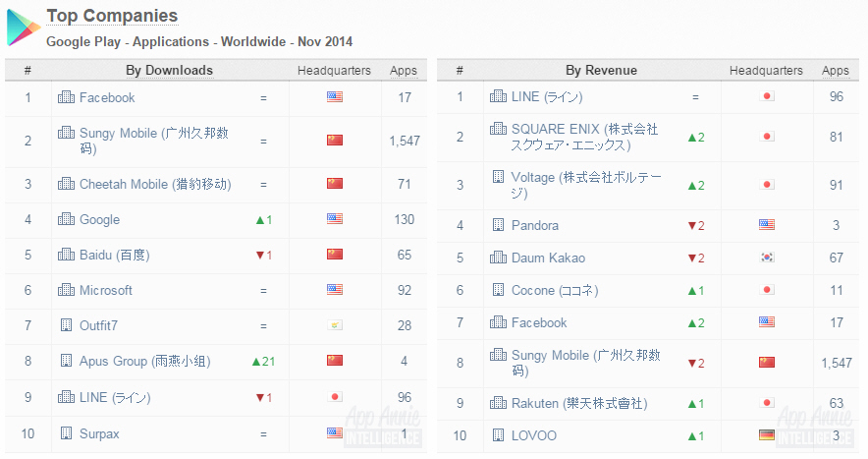Viewport: 868px width, 459px height.
Task: Click the US flag in the Surpax row
Action: click(335, 432)
